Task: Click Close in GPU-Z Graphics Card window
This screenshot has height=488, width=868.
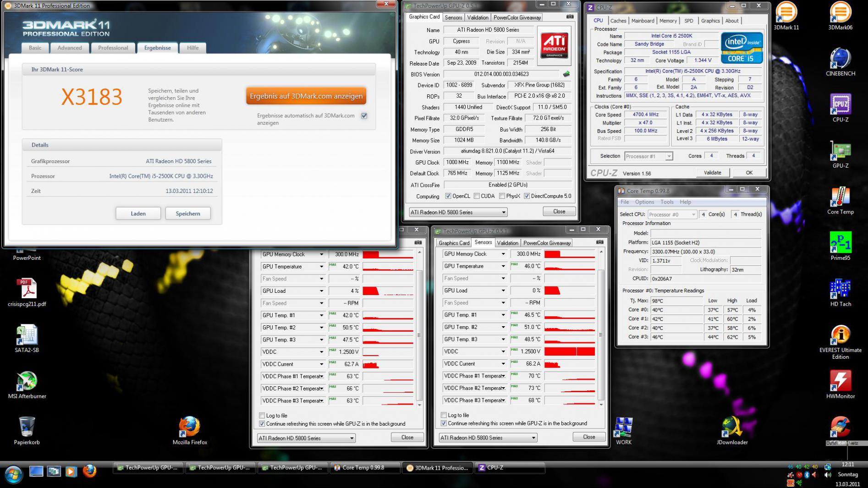Action: (x=559, y=211)
